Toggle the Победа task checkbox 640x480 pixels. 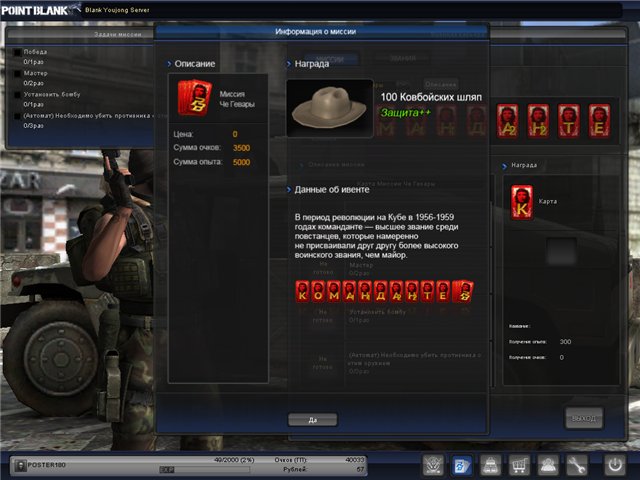18,52
